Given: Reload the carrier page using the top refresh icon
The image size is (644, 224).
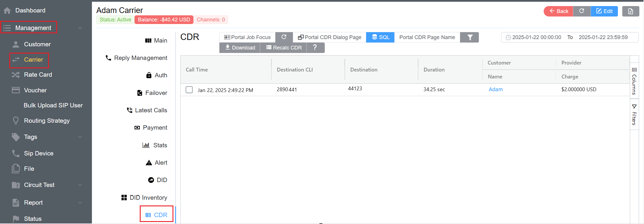Looking at the screenshot, I should tap(582, 11).
